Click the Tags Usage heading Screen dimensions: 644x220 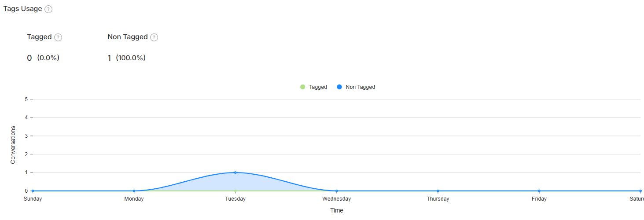(x=22, y=9)
